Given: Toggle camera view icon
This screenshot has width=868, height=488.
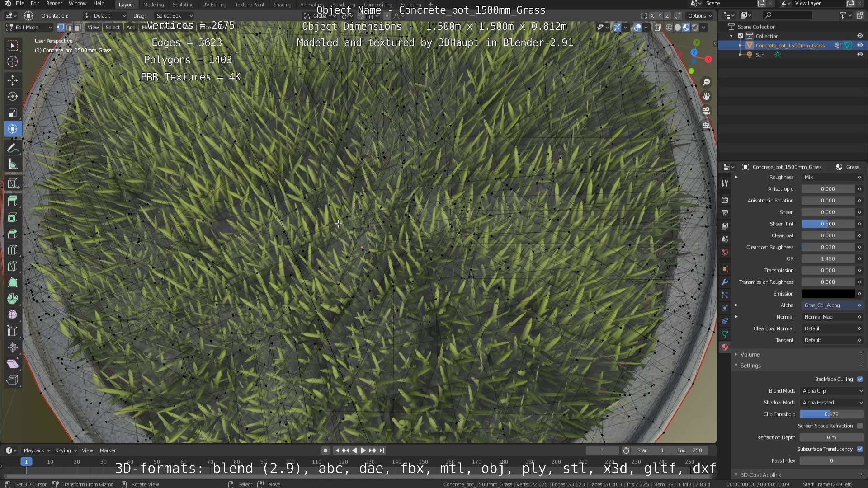Looking at the screenshot, I should [706, 111].
